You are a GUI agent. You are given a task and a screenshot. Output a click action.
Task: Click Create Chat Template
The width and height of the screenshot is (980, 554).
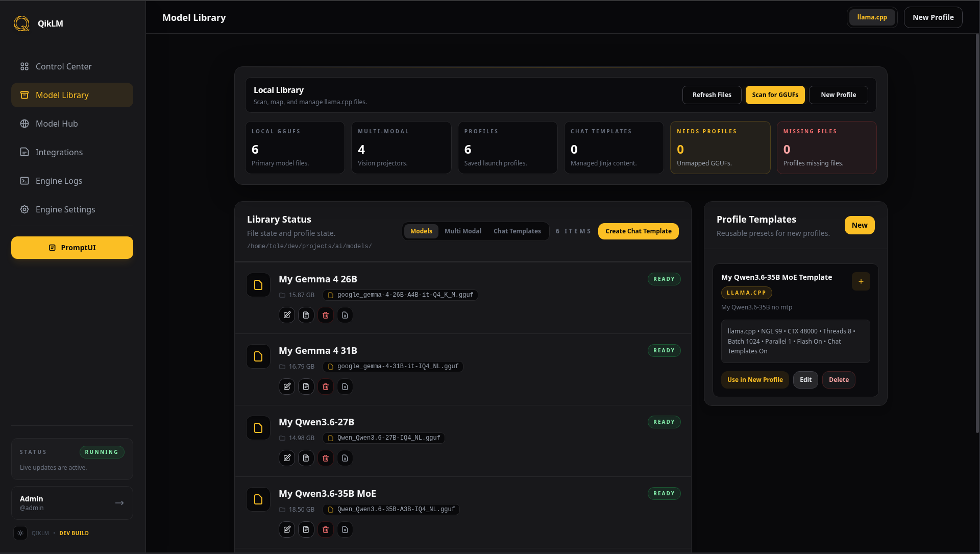coord(639,231)
